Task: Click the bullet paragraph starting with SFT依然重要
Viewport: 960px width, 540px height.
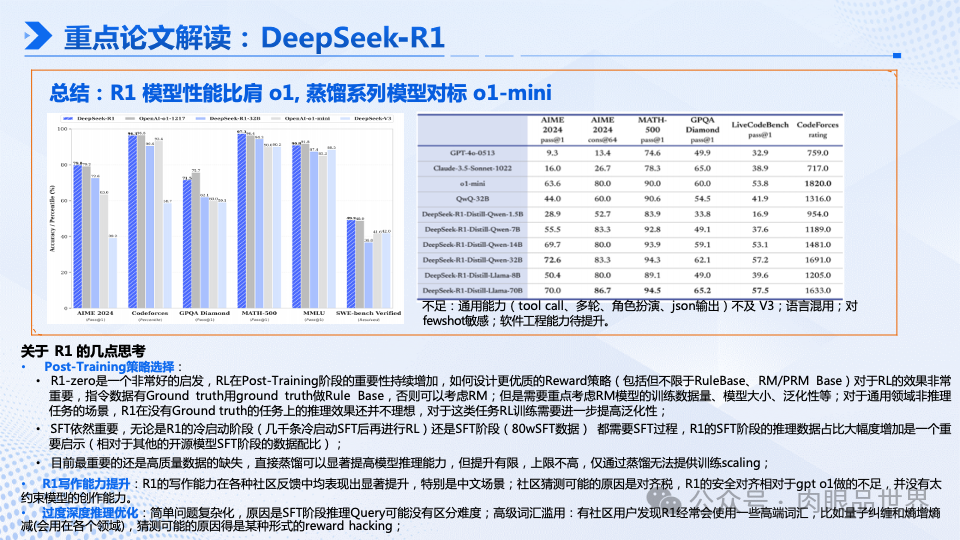Action: pos(500,436)
